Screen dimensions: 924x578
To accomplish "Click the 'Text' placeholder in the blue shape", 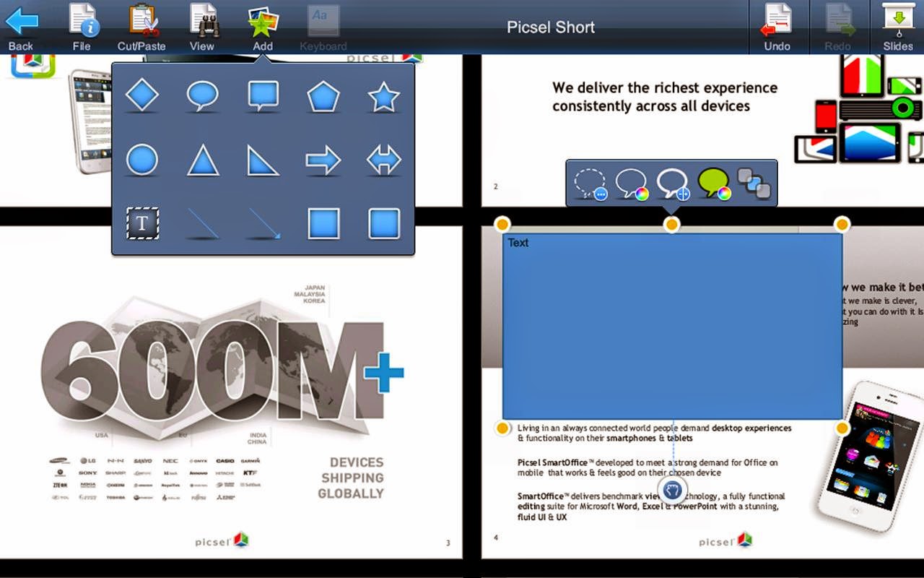I will [x=518, y=243].
